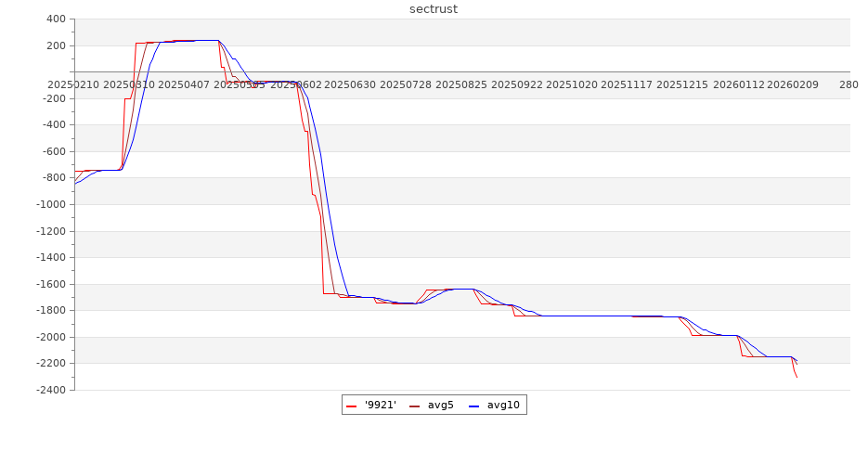
Task: Click the red line swatch beside '9921'
Action: [352, 406]
